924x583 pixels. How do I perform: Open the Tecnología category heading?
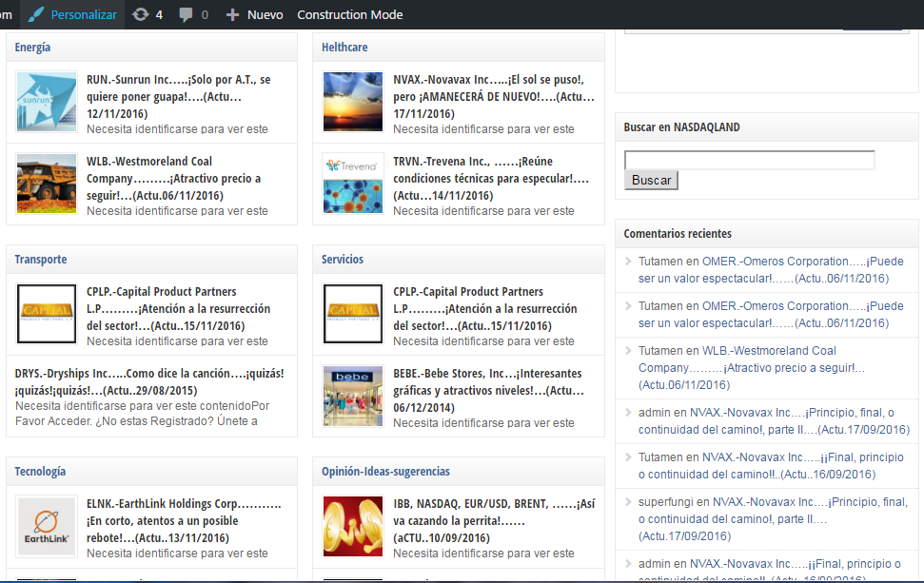coord(40,471)
